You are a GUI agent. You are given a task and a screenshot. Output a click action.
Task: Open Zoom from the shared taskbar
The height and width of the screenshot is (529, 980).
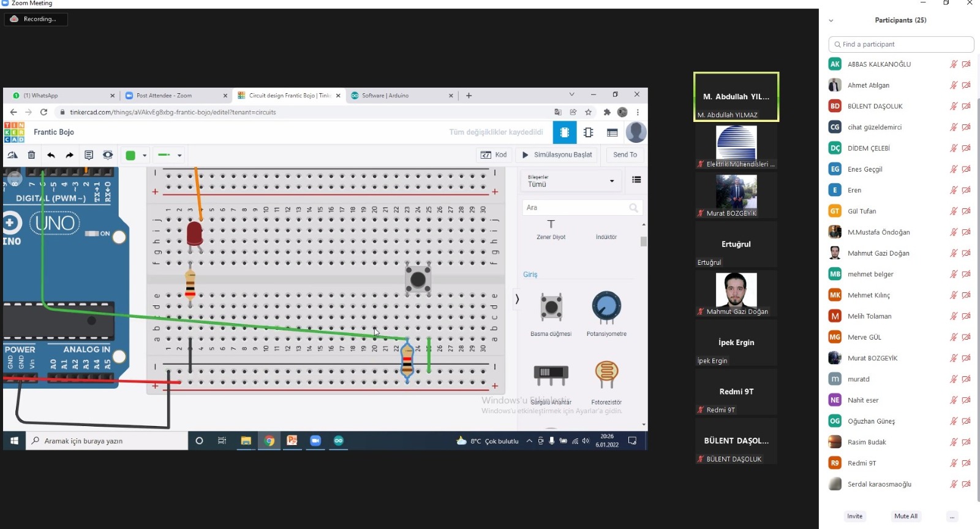pyautogui.click(x=315, y=441)
